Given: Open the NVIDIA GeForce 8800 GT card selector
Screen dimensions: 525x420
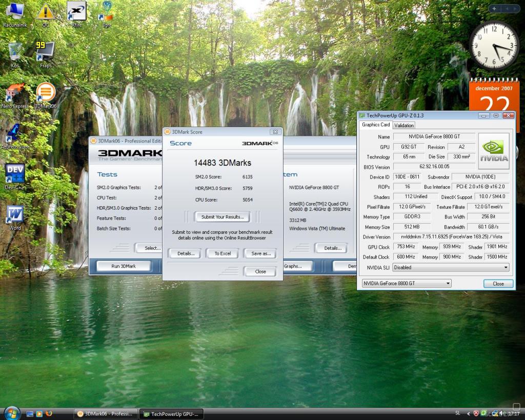Looking at the screenshot, I should [x=407, y=284].
